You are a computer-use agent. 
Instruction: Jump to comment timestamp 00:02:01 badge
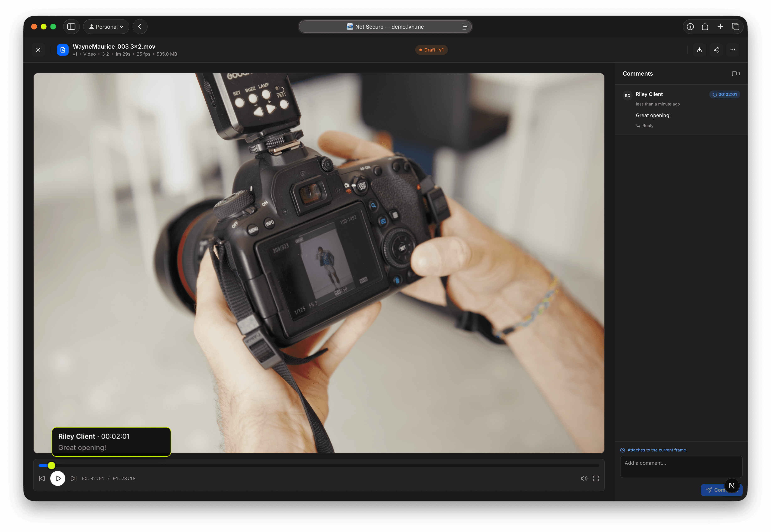[x=725, y=95]
